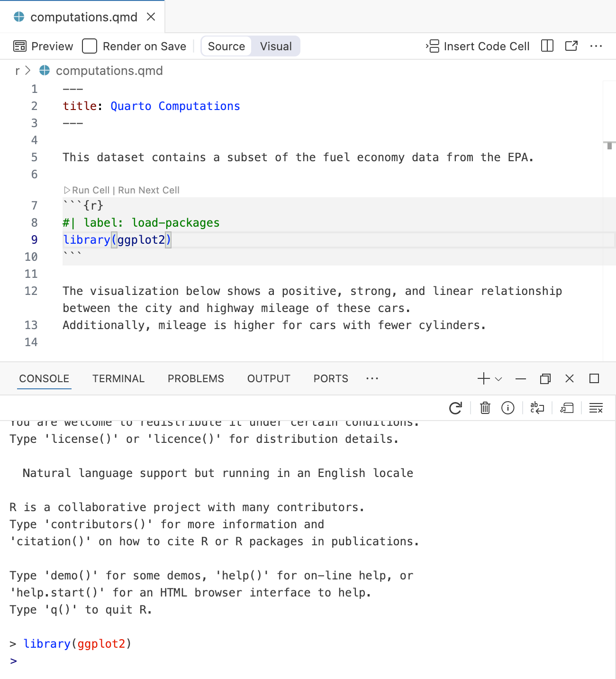Open the console session info icon
The image size is (616, 679).
(507, 408)
